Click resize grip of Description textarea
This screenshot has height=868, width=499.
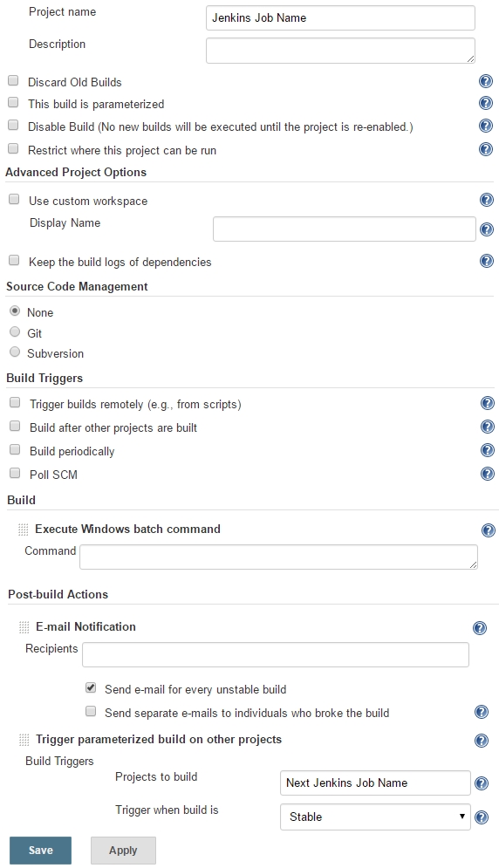(471, 58)
